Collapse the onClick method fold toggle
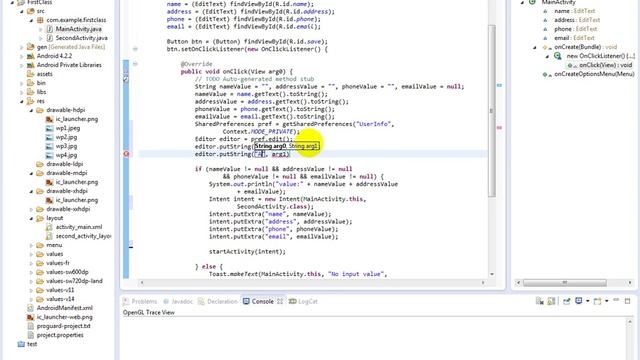640x360 pixels. [x=135, y=64]
